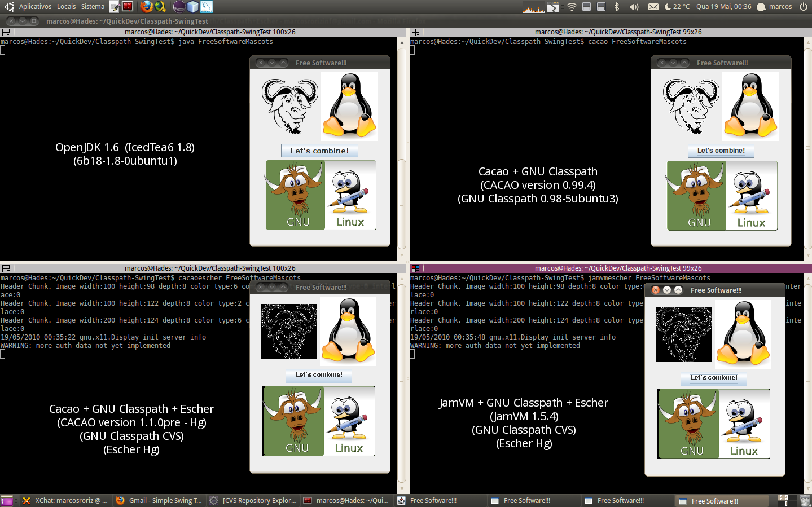Open the mail envelope indicator
812x507 pixels.
click(653, 7)
